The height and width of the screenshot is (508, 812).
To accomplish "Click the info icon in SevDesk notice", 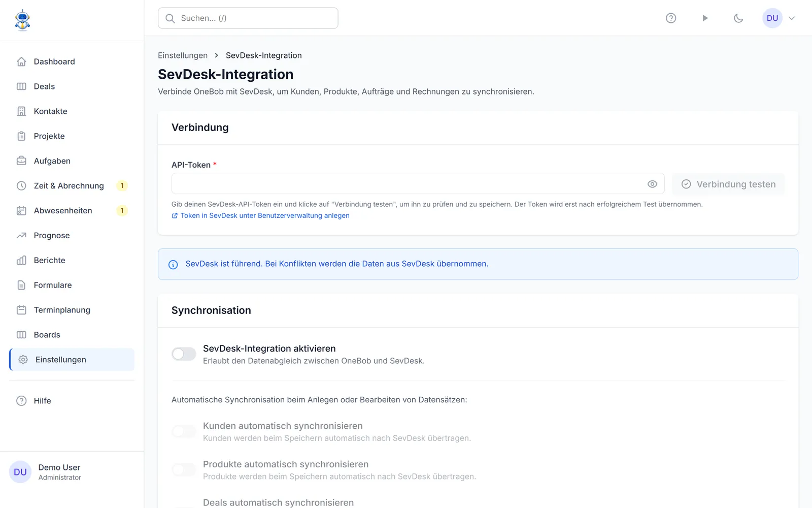I will tap(173, 264).
